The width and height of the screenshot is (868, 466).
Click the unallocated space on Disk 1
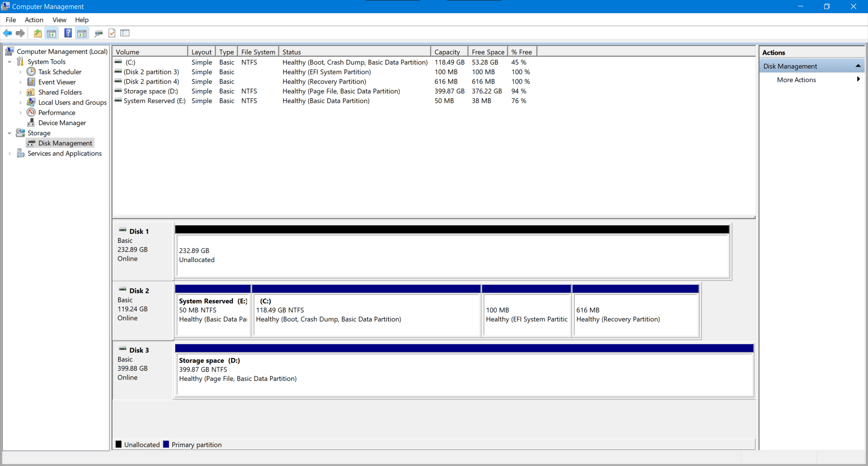click(452, 255)
